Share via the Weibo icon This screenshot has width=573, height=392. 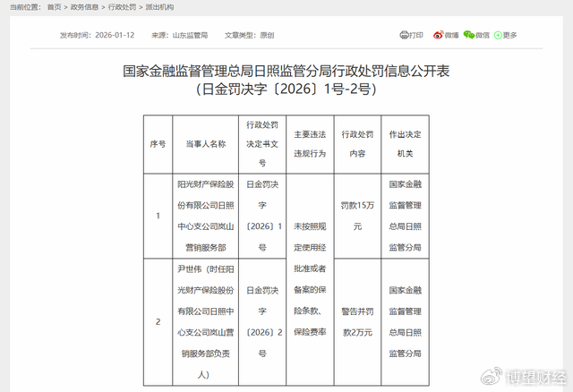coord(438,35)
